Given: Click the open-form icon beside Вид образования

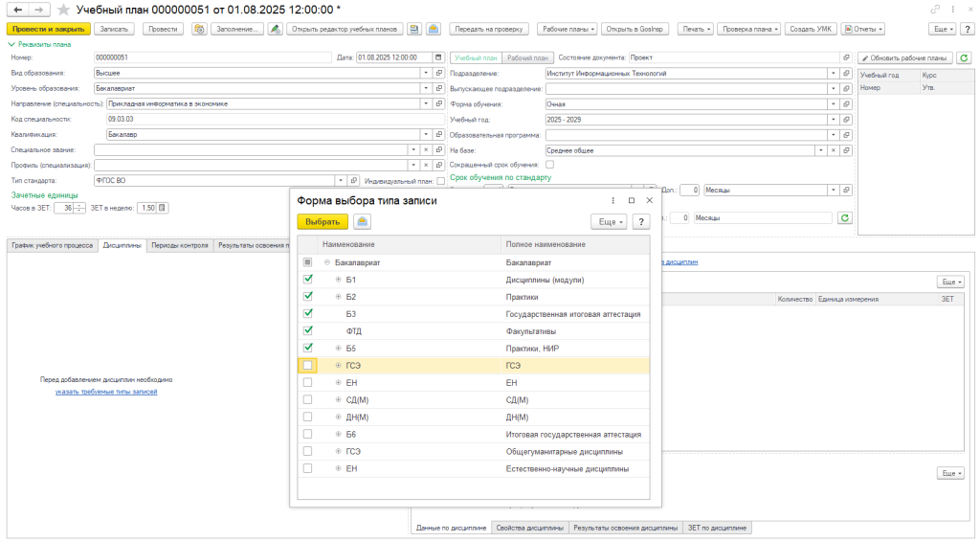Looking at the screenshot, I should pyautogui.click(x=438, y=73).
